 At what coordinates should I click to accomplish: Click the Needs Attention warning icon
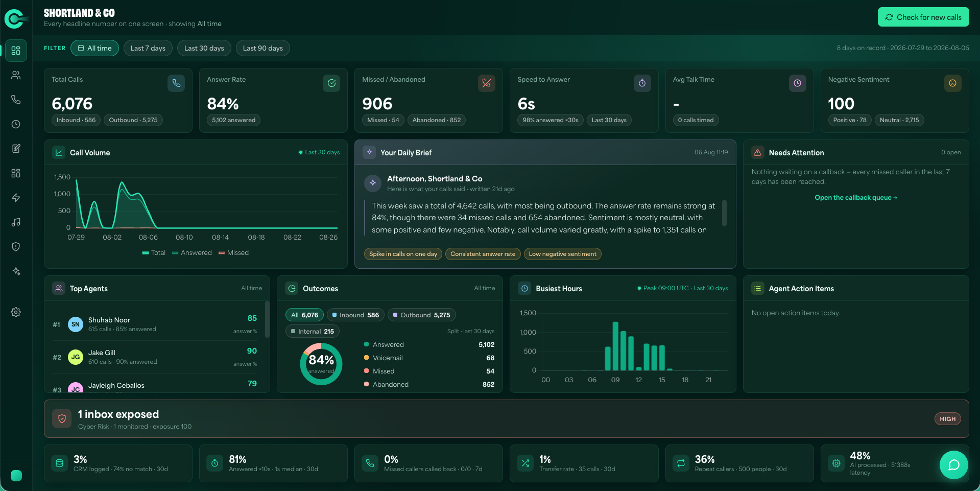pyautogui.click(x=758, y=152)
